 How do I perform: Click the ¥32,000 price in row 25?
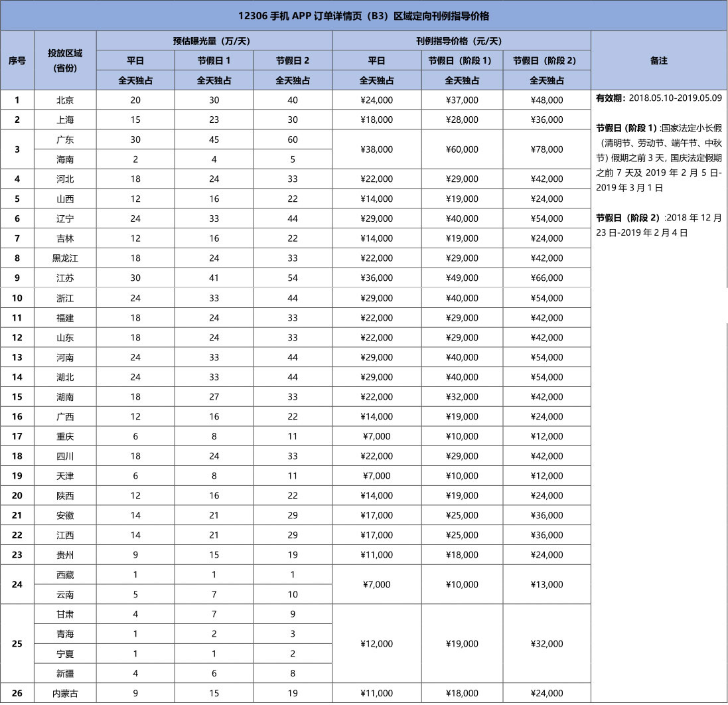547,644
